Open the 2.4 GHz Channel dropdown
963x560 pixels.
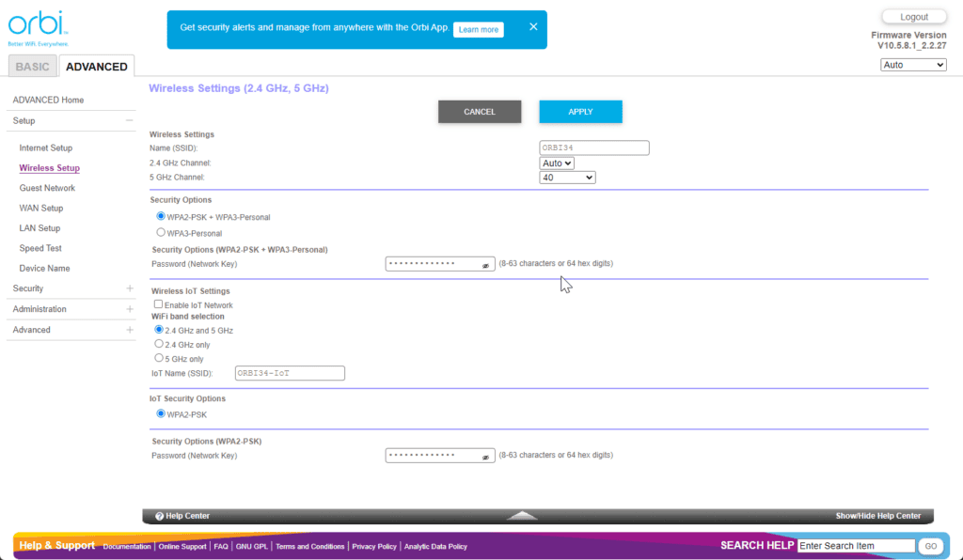click(557, 163)
